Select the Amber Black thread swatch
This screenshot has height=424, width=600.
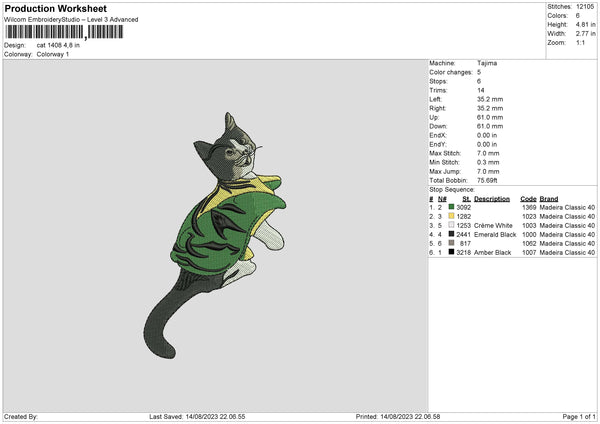click(x=453, y=252)
